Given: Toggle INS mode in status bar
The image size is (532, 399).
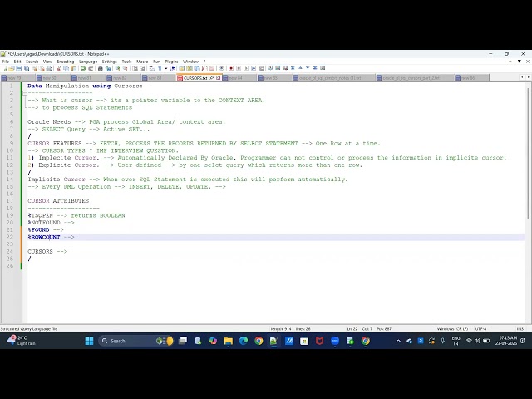Looking at the screenshot, I should (x=520, y=329).
